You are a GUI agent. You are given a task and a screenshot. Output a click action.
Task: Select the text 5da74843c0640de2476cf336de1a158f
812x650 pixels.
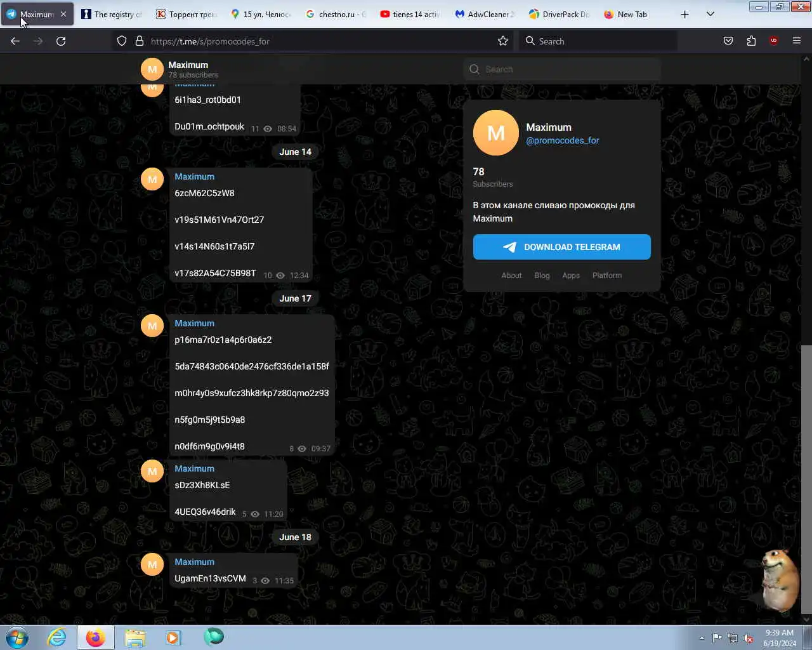tap(252, 366)
